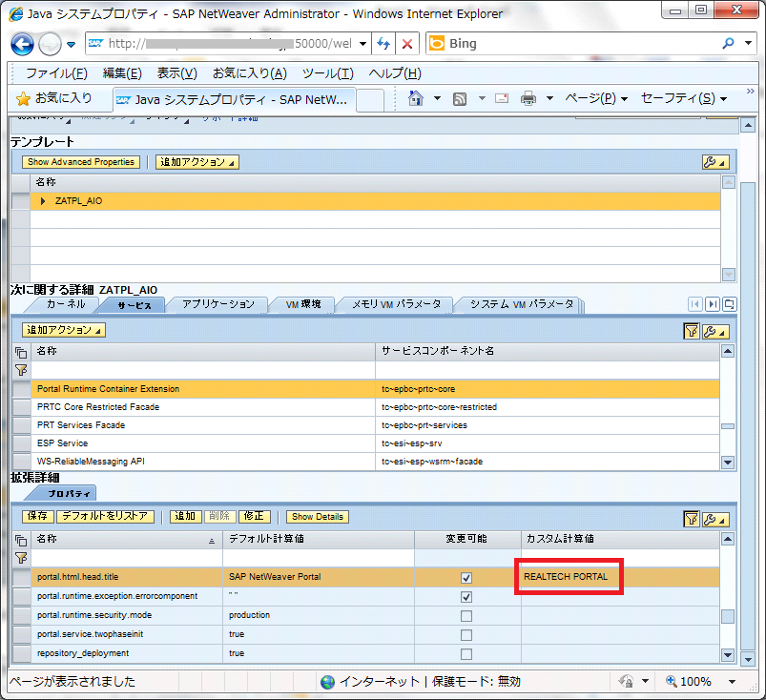
Task: Toggle changeable checkbox for portal.service.twophaseinit
Action: coord(466,635)
